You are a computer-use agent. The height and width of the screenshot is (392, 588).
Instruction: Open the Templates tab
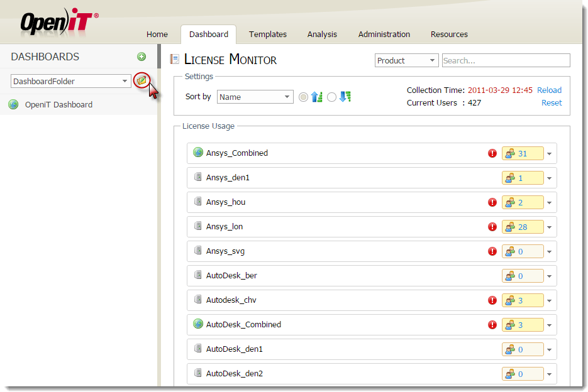click(x=268, y=34)
